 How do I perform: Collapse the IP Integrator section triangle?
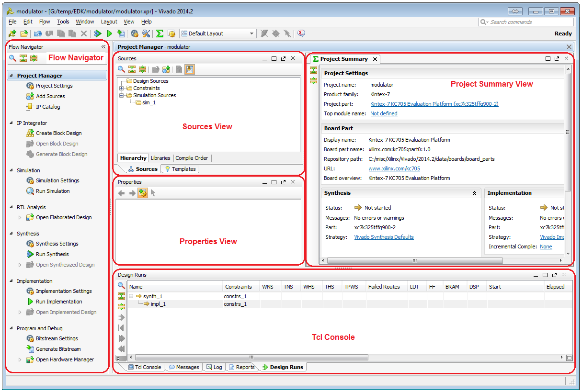(11, 123)
